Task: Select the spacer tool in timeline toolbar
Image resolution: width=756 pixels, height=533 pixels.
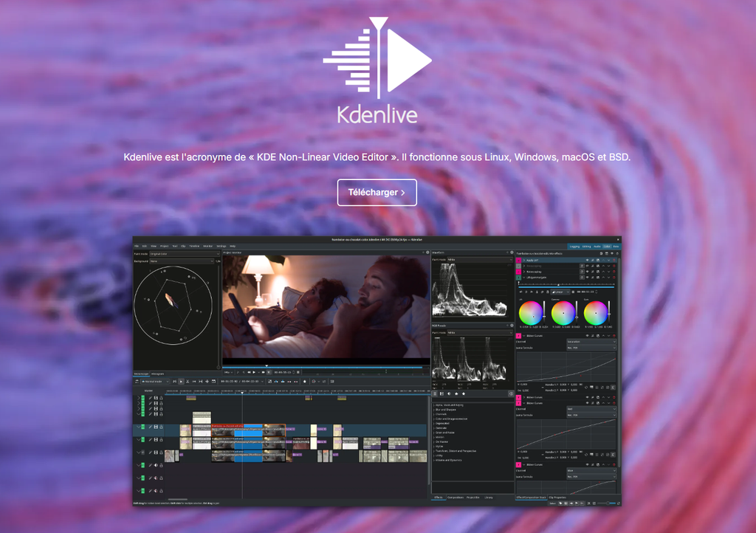Action: pyautogui.click(x=194, y=381)
